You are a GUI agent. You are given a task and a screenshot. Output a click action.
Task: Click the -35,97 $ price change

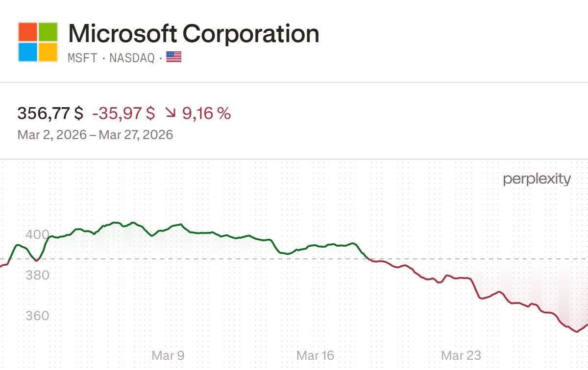coord(123,114)
